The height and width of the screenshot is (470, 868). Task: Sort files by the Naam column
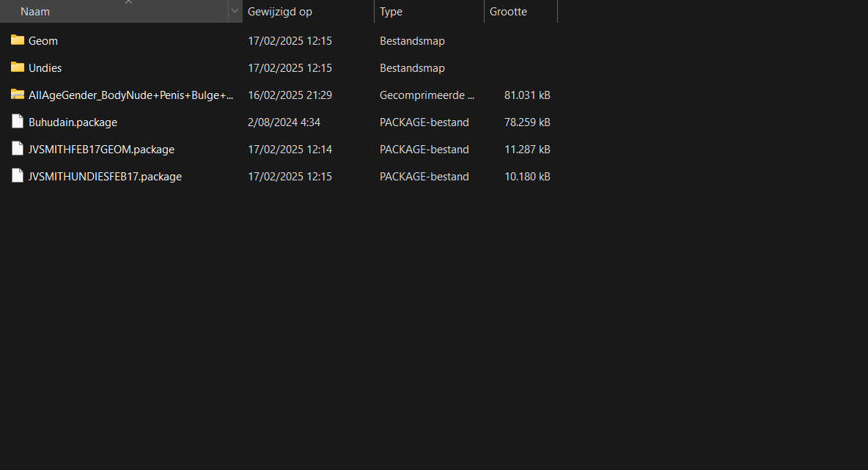point(35,12)
